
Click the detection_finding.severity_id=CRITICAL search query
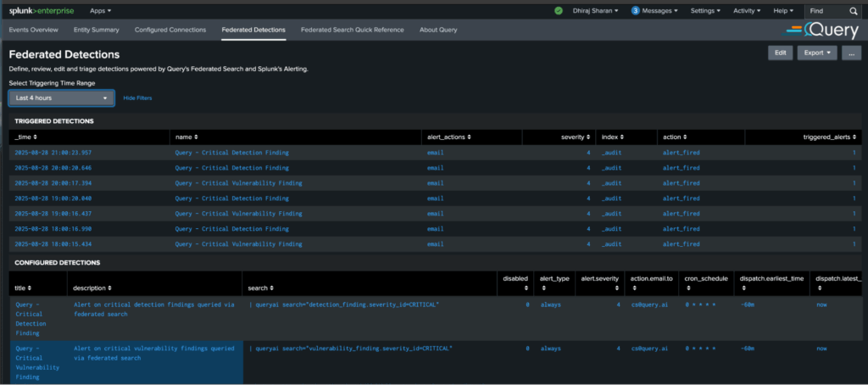click(344, 304)
